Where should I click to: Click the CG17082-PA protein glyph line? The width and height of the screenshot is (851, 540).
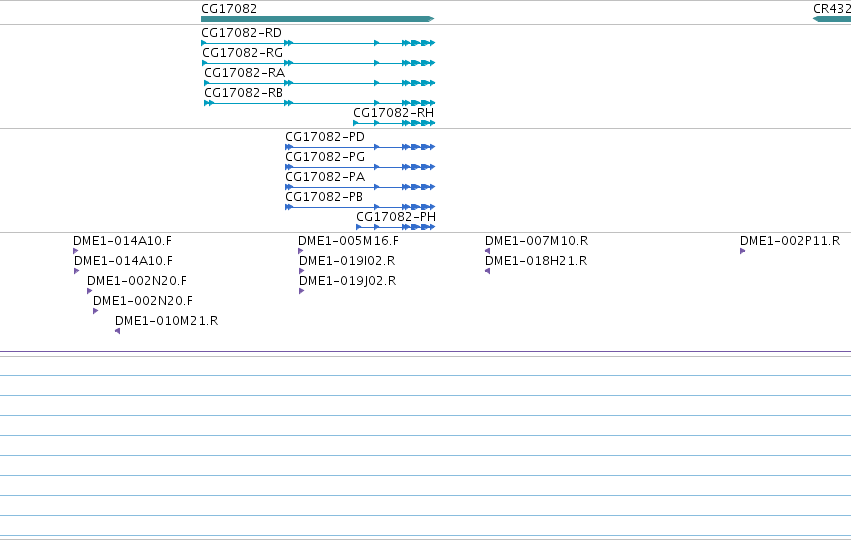point(360,187)
